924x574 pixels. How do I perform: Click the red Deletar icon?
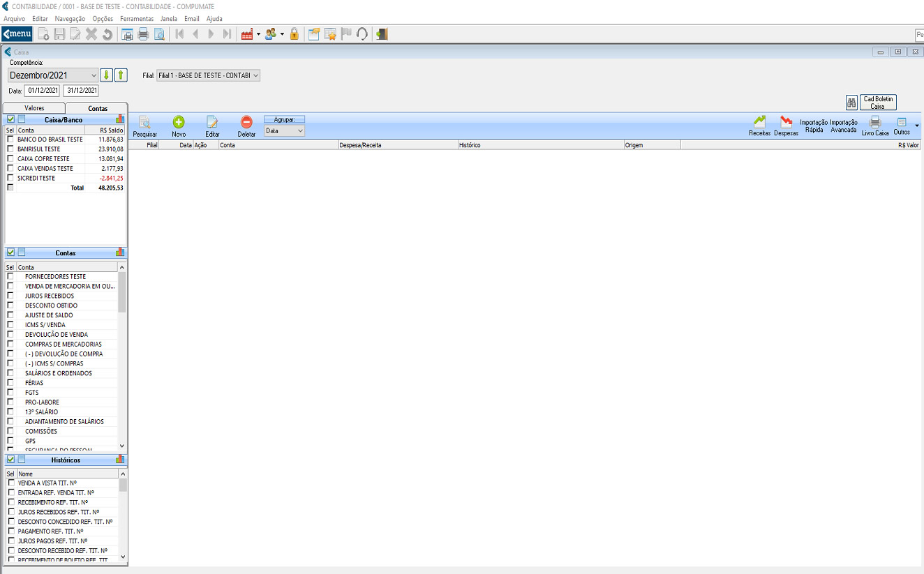click(246, 122)
